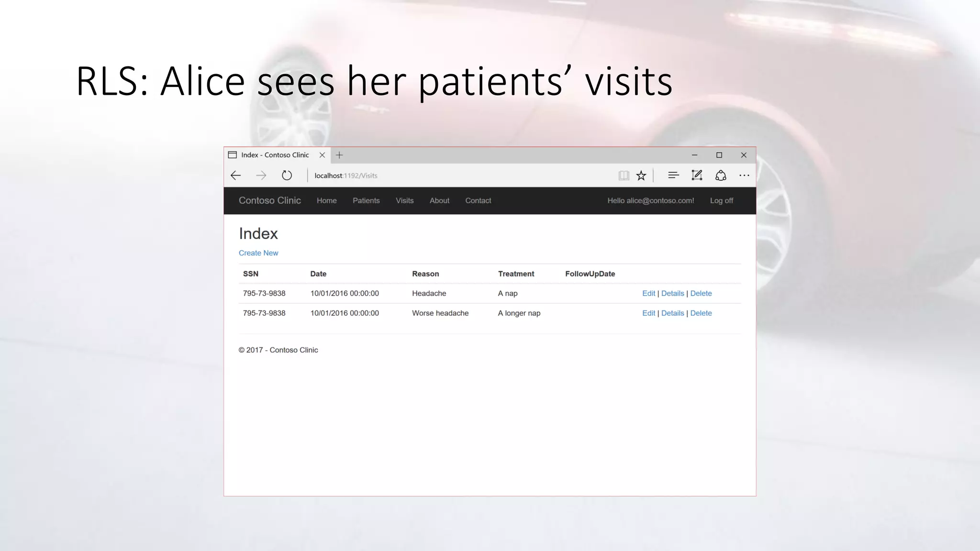Click the date in the Headache row
The width and height of the screenshot is (980, 551).
(345, 293)
